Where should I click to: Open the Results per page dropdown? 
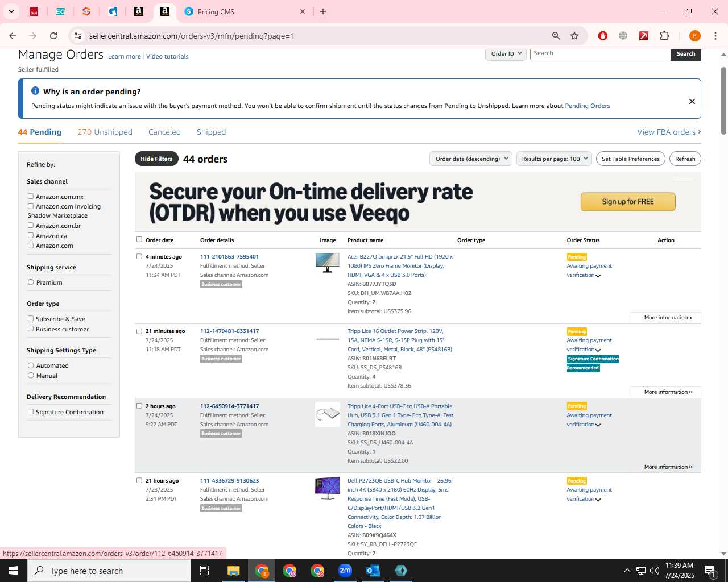(x=554, y=159)
